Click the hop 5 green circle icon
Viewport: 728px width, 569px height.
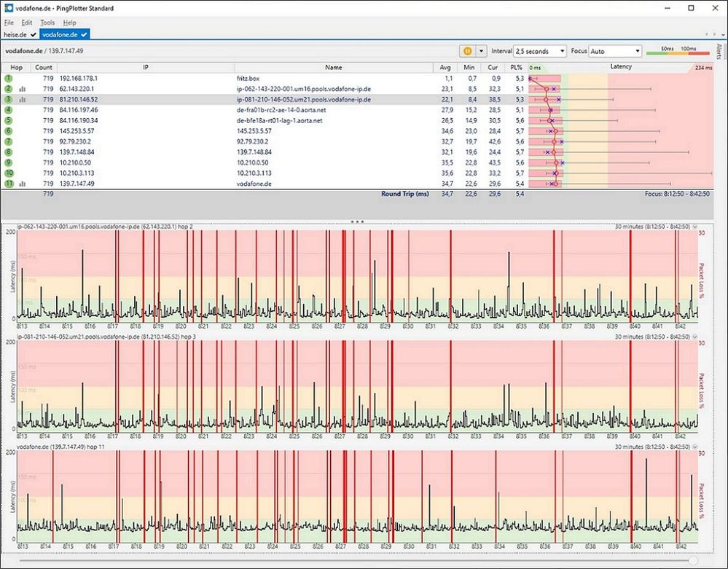coord(9,120)
